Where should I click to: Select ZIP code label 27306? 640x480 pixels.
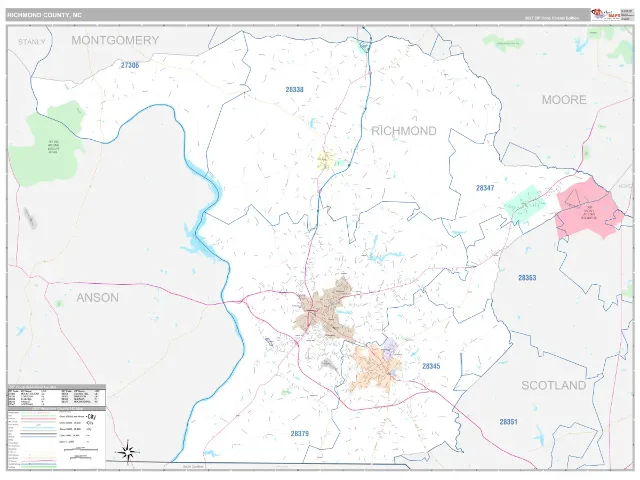130,65
